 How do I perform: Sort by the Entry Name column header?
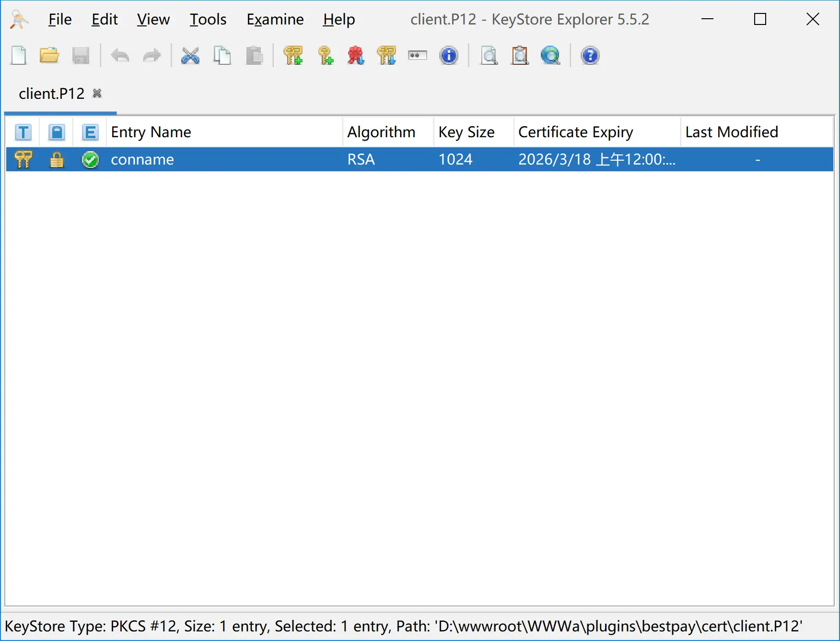151,132
